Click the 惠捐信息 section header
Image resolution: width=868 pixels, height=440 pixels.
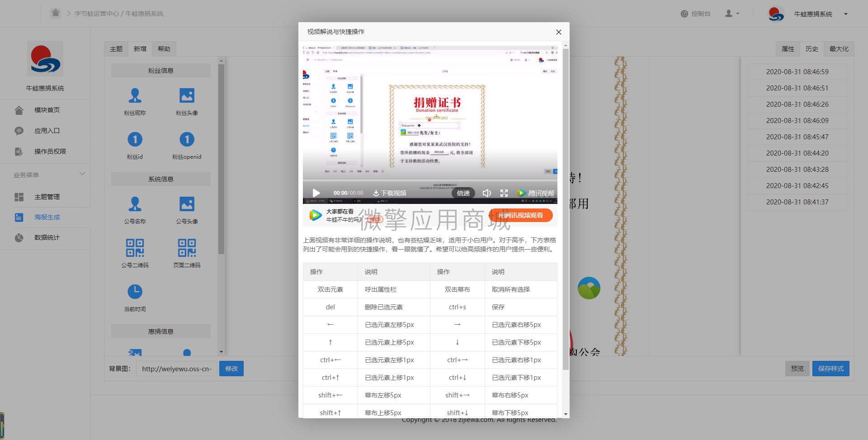coord(161,331)
